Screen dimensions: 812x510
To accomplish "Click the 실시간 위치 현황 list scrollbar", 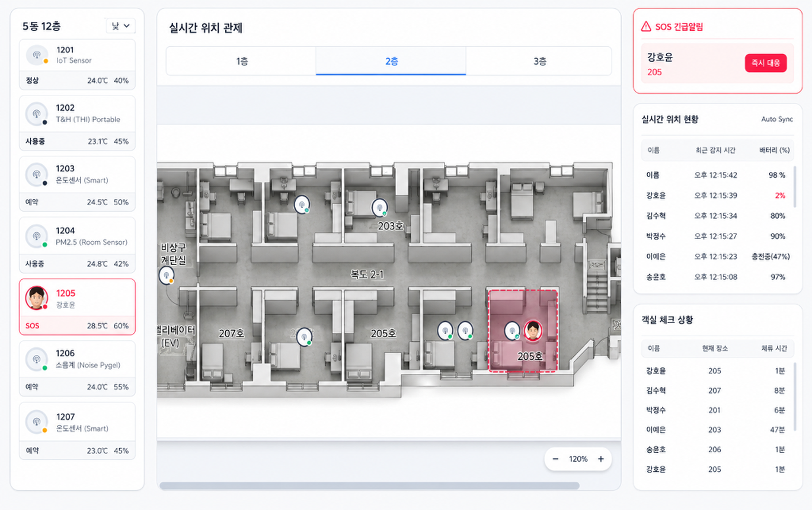I will pyautogui.click(x=795, y=187).
